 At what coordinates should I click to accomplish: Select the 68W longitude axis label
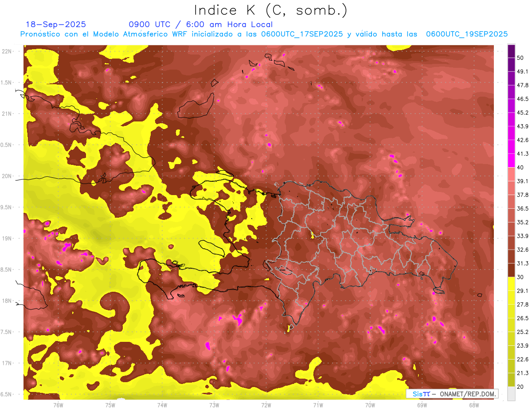click(473, 404)
